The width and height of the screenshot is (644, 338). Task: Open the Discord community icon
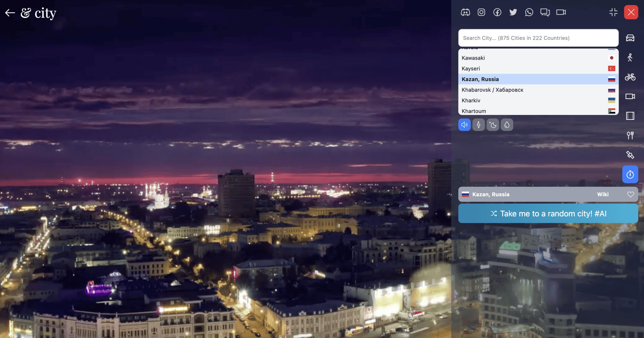pos(465,12)
